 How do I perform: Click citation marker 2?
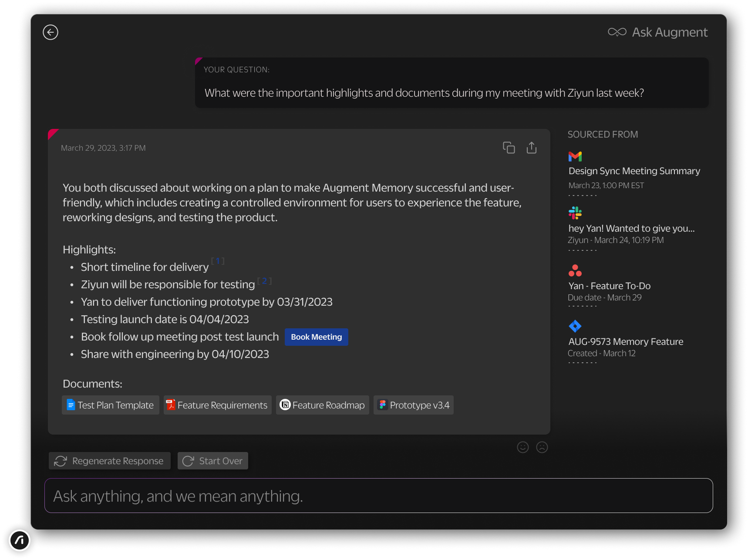pyautogui.click(x=264, y=281)
